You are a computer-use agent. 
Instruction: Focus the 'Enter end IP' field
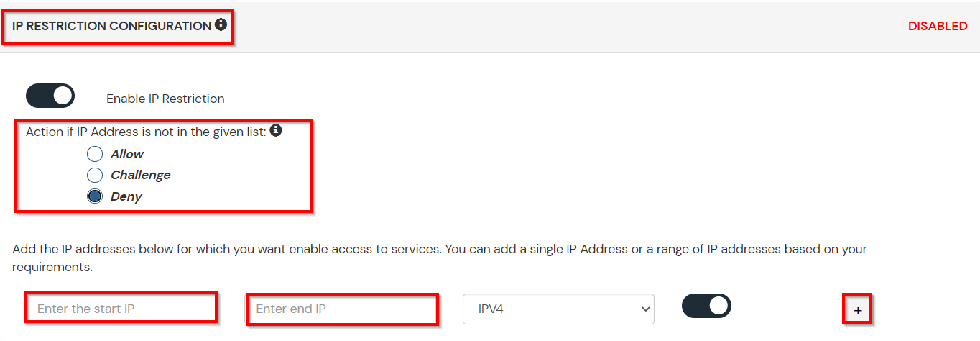342,309
